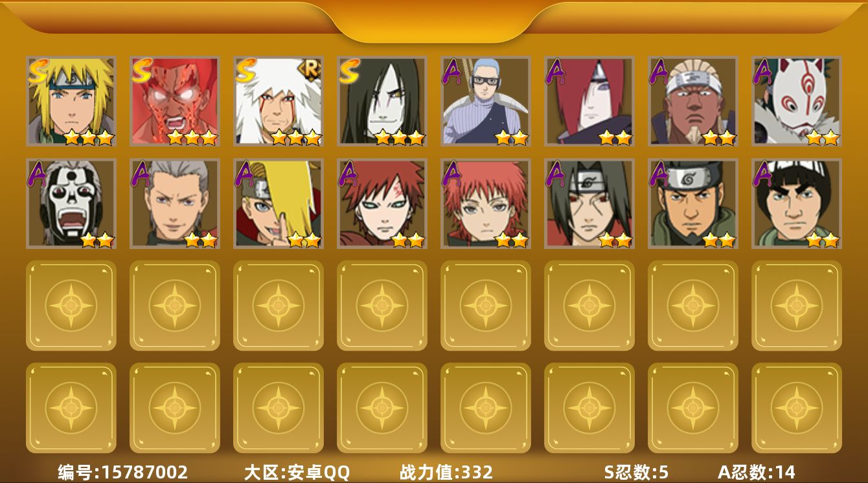This screenshot has height=483, width=868.
Task: Select blonde Deidara A-rank card
Action: pyautogui.click(x=279, y=204)
